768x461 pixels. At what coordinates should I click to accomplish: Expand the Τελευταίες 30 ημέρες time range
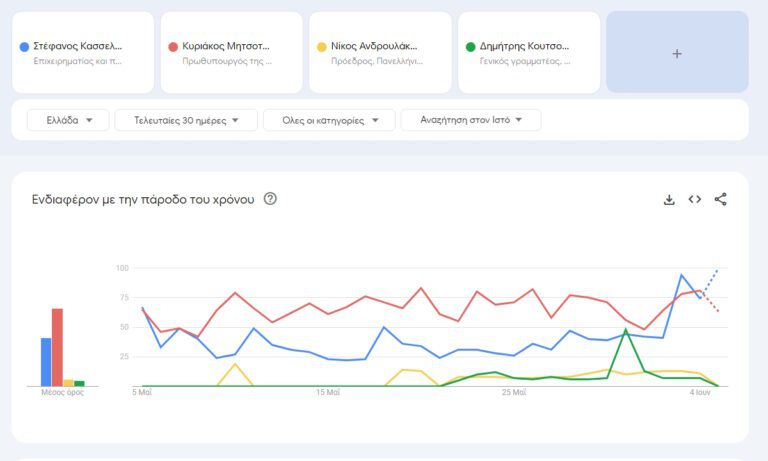(x=178, y=121)
